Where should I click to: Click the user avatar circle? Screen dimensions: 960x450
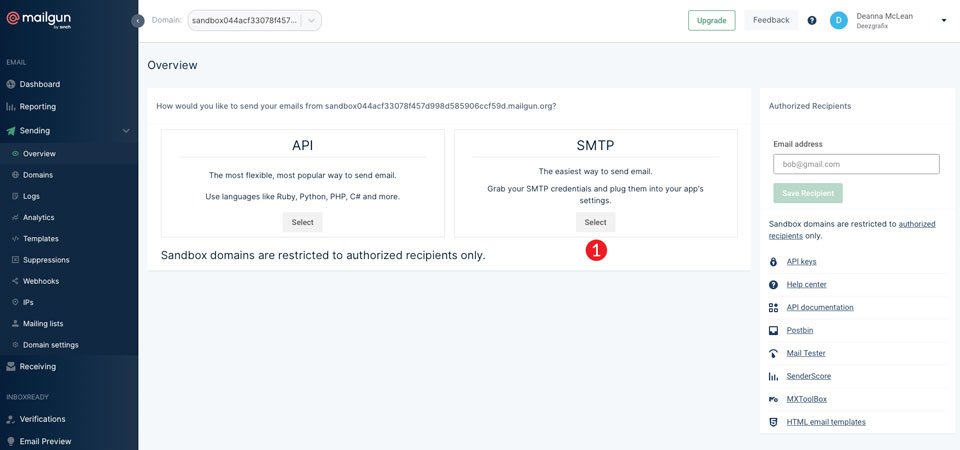pos(839,20)
